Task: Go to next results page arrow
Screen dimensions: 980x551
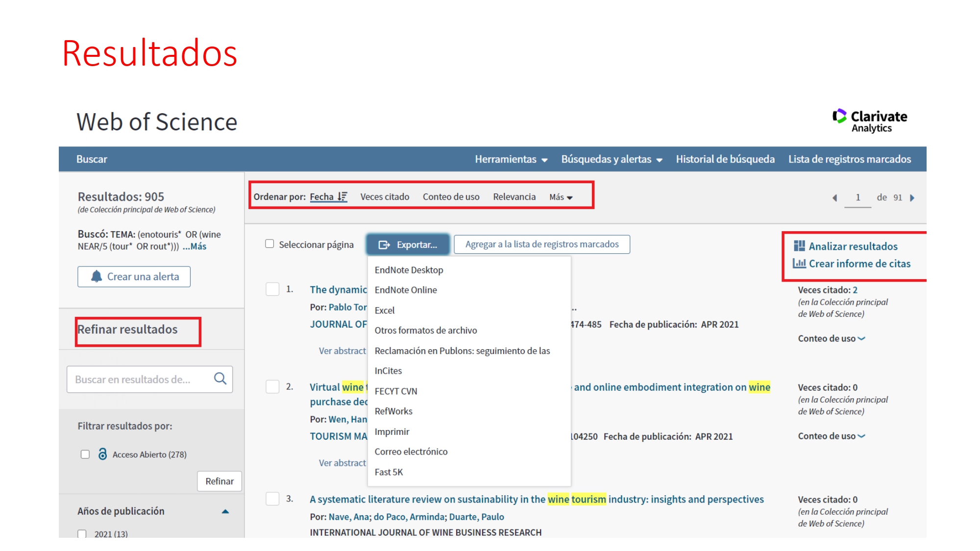Action: (912, 198)
